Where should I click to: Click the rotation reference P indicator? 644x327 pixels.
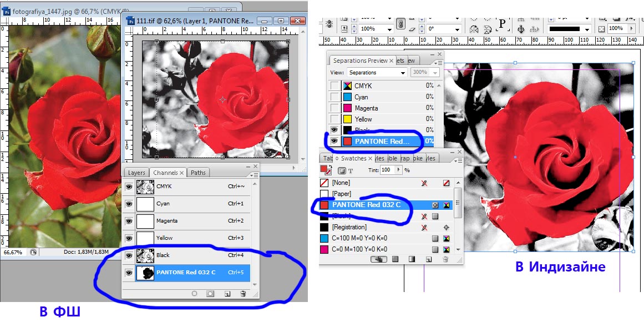pos(502,23)
